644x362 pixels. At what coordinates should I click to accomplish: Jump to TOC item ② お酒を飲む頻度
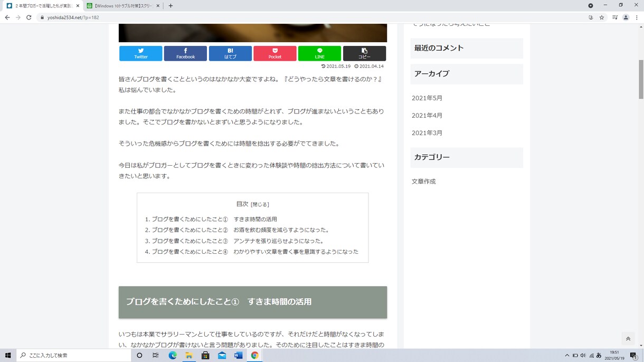tap(241, 230)
